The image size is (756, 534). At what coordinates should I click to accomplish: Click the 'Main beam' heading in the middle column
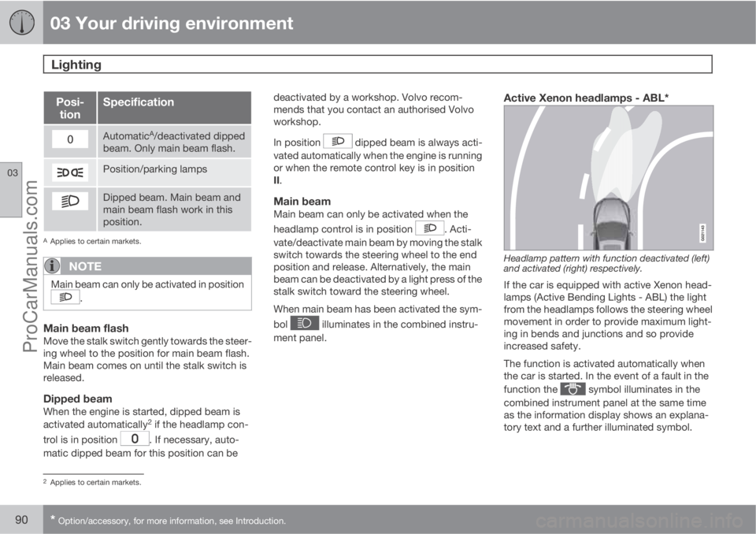pyautogui.click(x=302, y=201)
